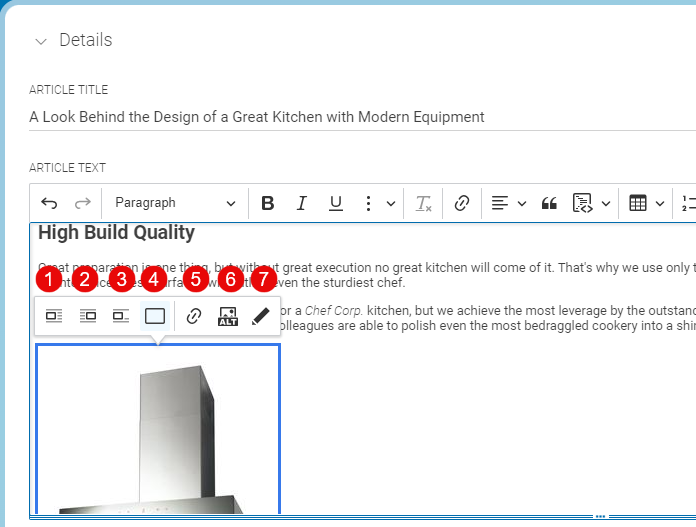Change the image alternative text
696x527 pixels.
click(x=228, y=316)
